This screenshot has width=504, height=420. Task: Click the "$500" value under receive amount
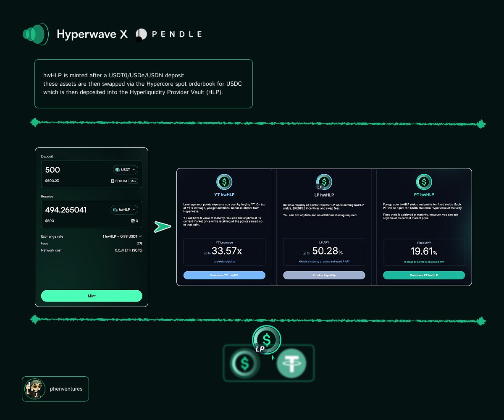click(50, 221)
